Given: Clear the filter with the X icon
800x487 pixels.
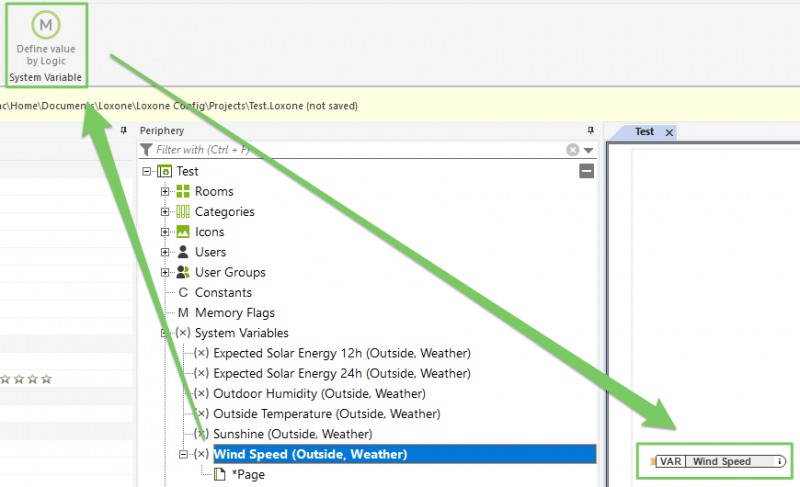Looking at the screenshot, I should (x=572, y=150).
